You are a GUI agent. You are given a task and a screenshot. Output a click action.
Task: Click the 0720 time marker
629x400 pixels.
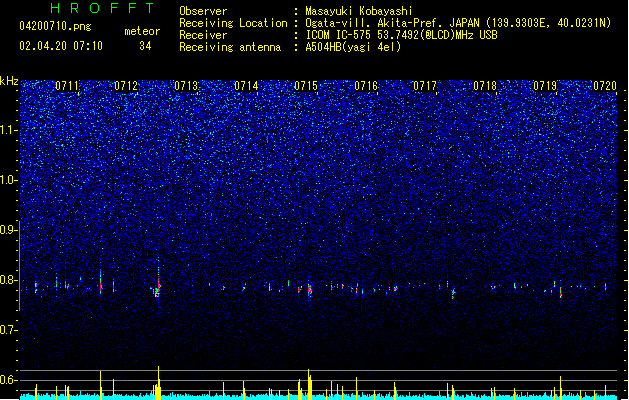(x=605, y=86)
